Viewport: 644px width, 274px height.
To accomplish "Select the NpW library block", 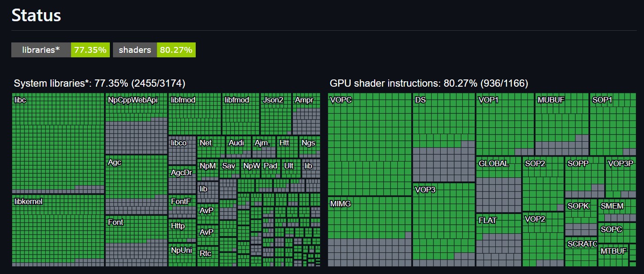I will (x=251, y=169).
